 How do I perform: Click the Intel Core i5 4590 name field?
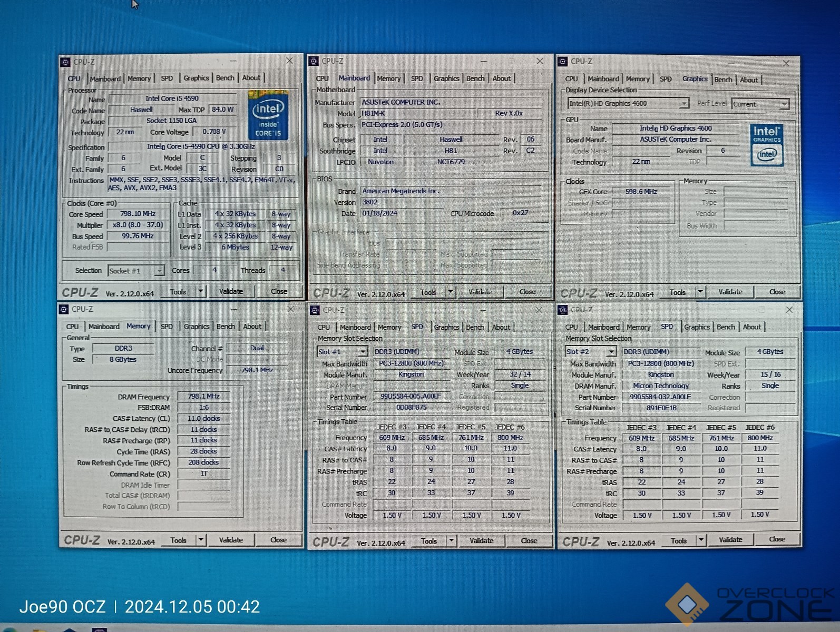pyautogui.click(x=172, y=98)
